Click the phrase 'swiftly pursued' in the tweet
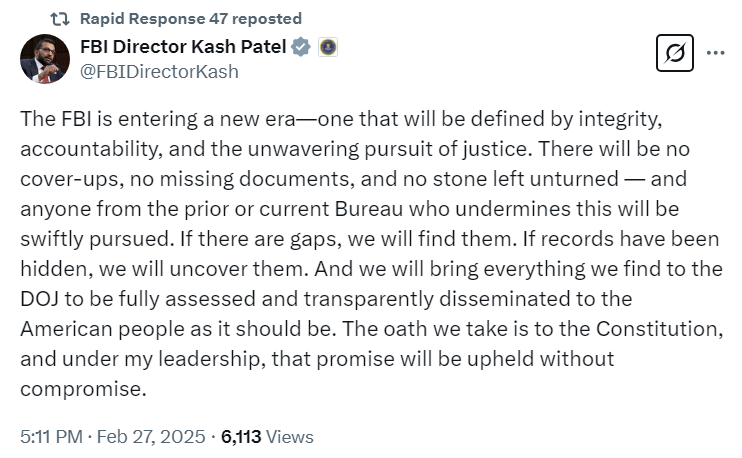The height and width of the screenshot is (458, 742). coord(94,239)
